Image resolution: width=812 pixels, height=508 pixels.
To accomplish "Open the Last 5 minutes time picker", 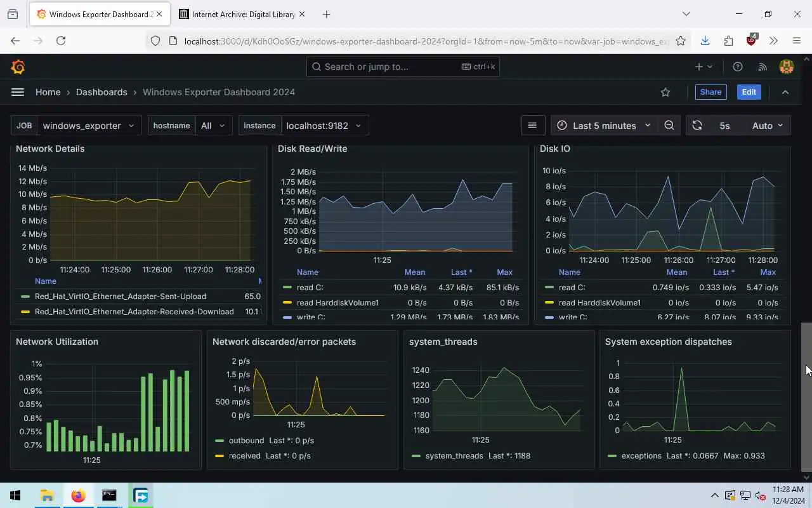I will [x=605, y=126].
